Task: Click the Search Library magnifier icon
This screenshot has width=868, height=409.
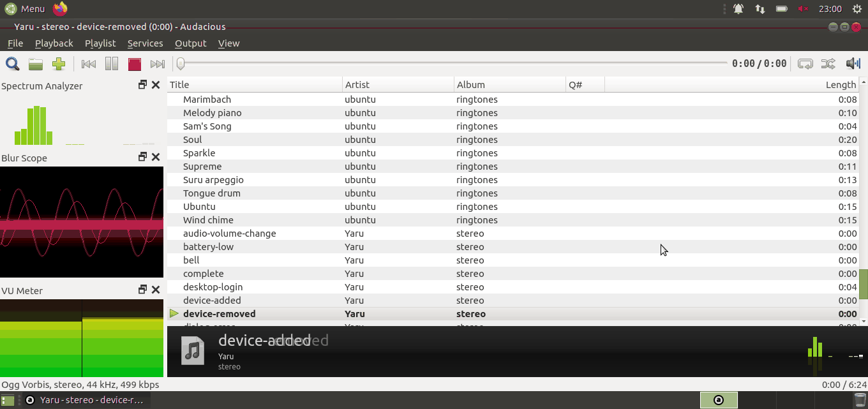Action: point(12,64)
